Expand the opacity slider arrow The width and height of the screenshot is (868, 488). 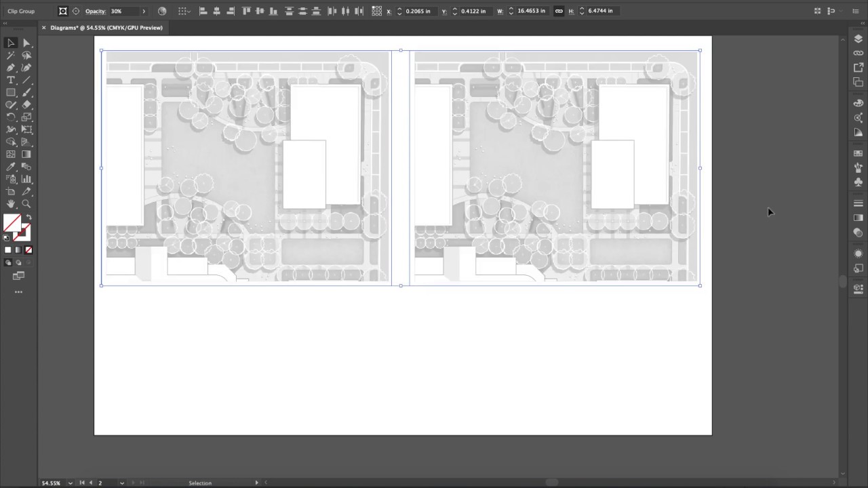(144, 12)
